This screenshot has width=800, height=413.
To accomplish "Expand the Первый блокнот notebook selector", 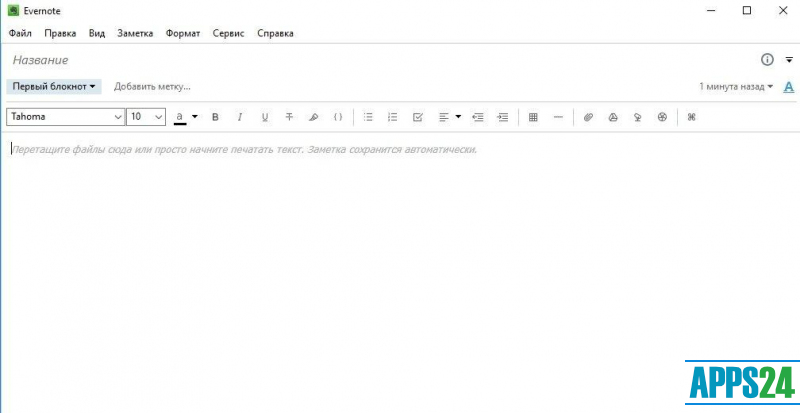I will coord(54,87).
